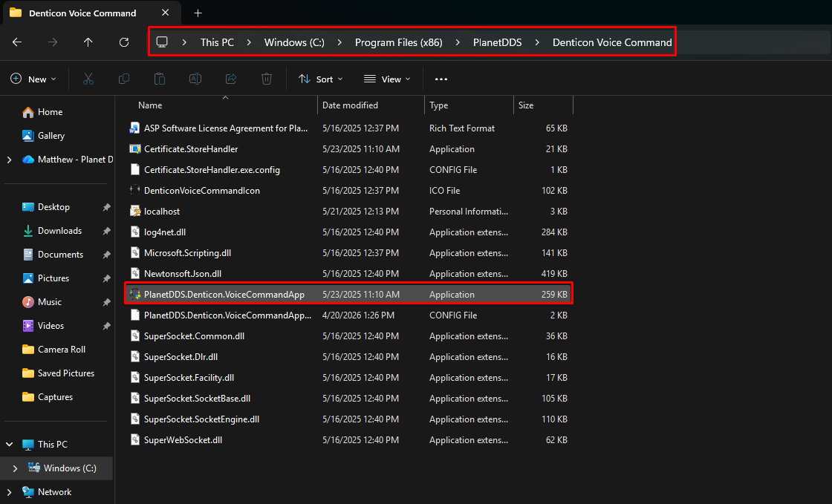Click the This PC breadcrumb

[217, 42]
